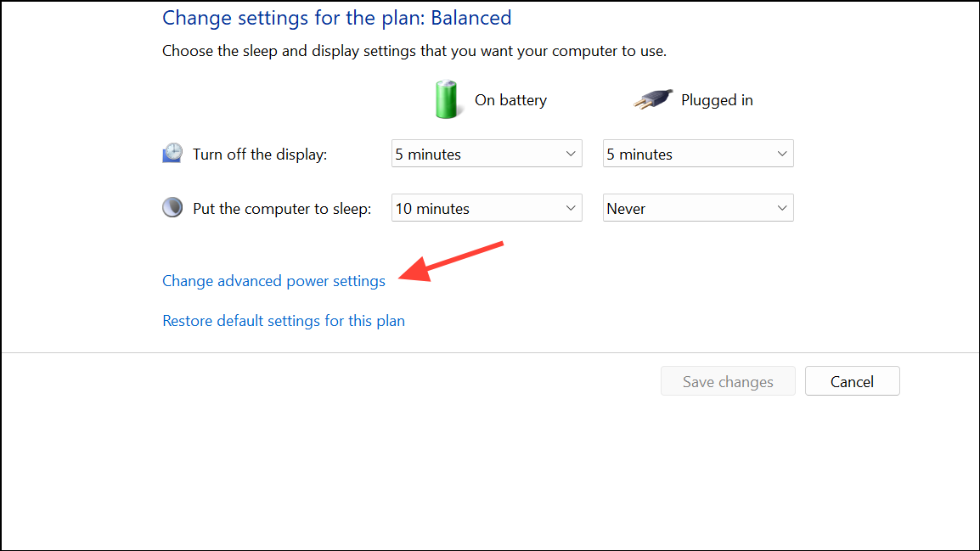Click the Turn off the display label
The width and height of the screenshot is (980, 551).
tap(259, 154)
